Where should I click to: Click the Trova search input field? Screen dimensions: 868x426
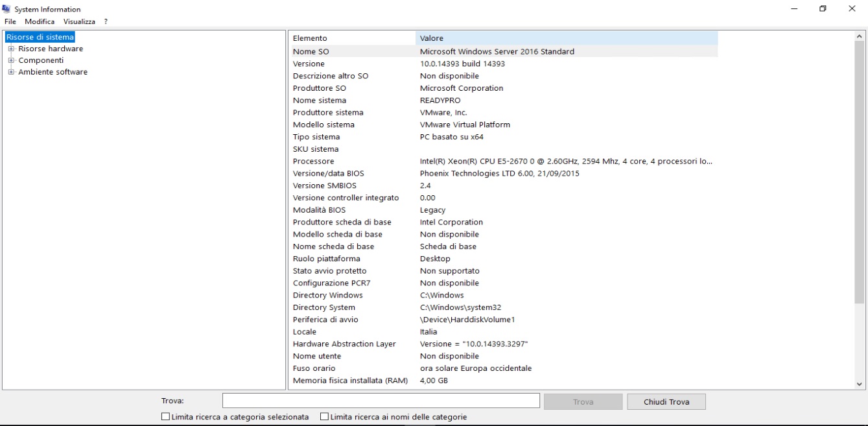click(381, 401)
